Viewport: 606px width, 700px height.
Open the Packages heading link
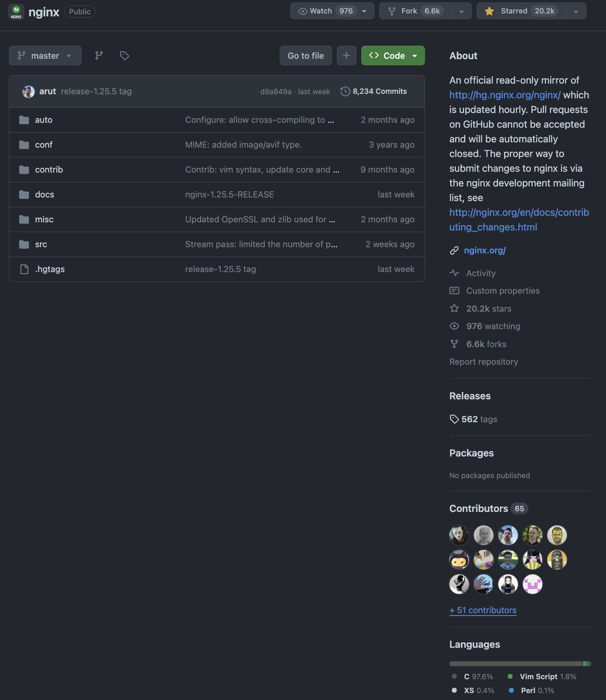pos(471,453)
